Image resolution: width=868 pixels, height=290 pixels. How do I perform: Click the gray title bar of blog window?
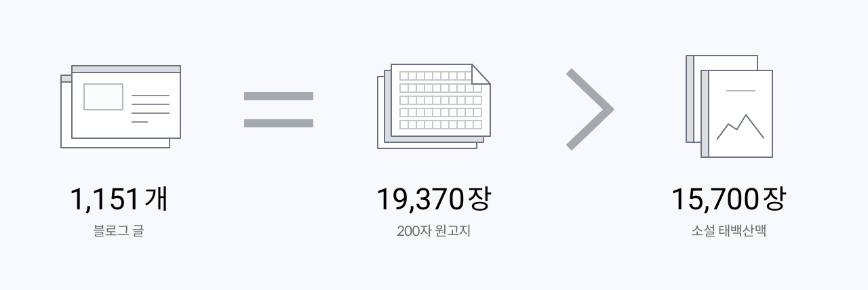pyautogui.click(x=126, y=69)
